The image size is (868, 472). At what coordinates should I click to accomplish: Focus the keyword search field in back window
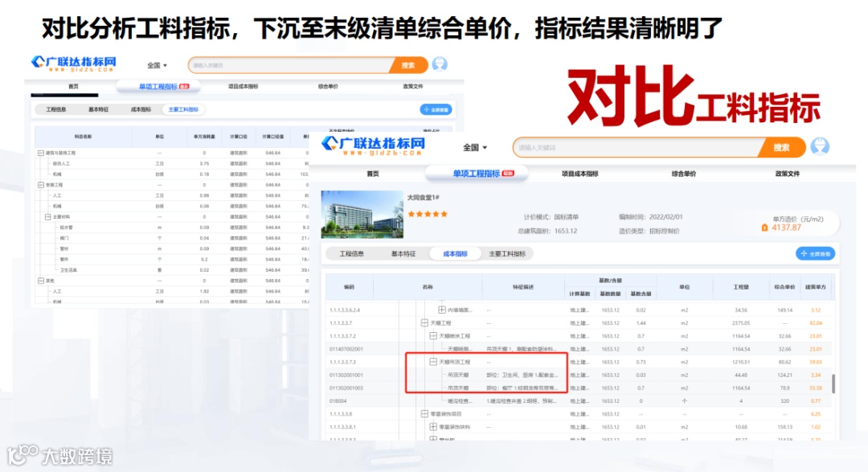tap(291, 65)
